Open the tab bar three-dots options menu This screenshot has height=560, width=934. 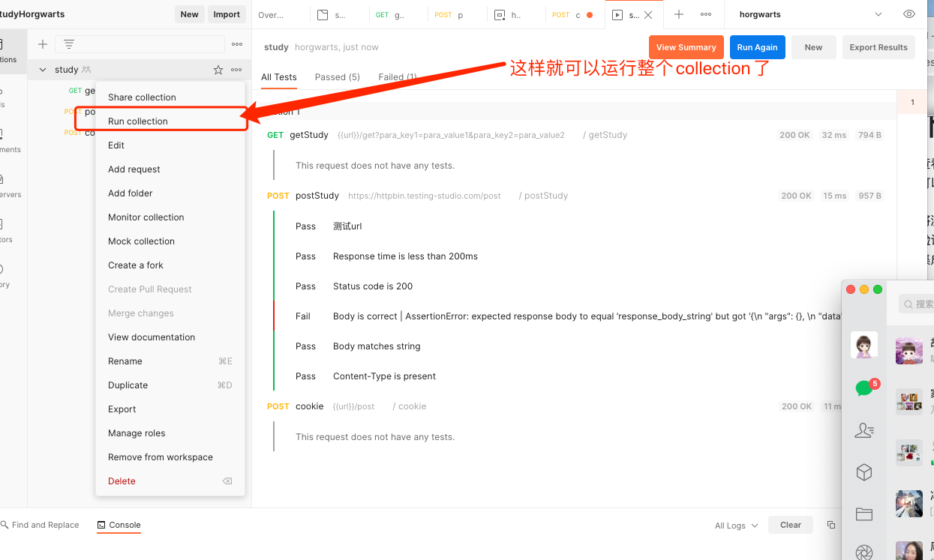(x=706, y=14)
